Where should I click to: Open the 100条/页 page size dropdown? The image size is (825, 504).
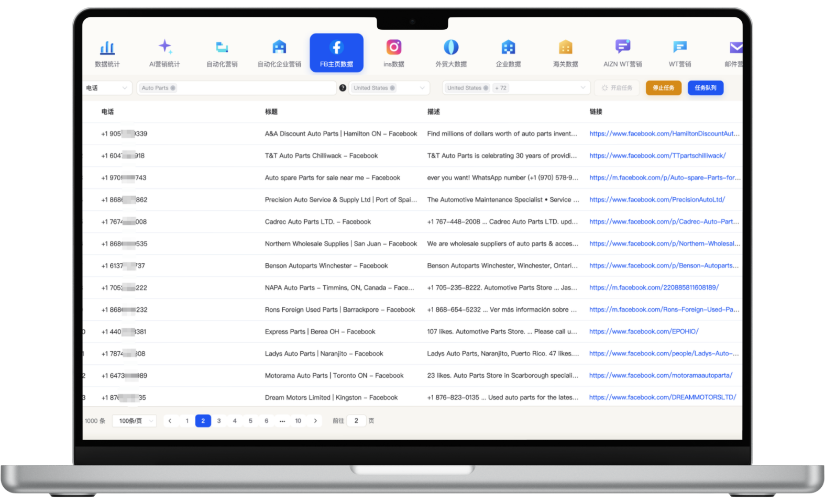tap(135, 421)
